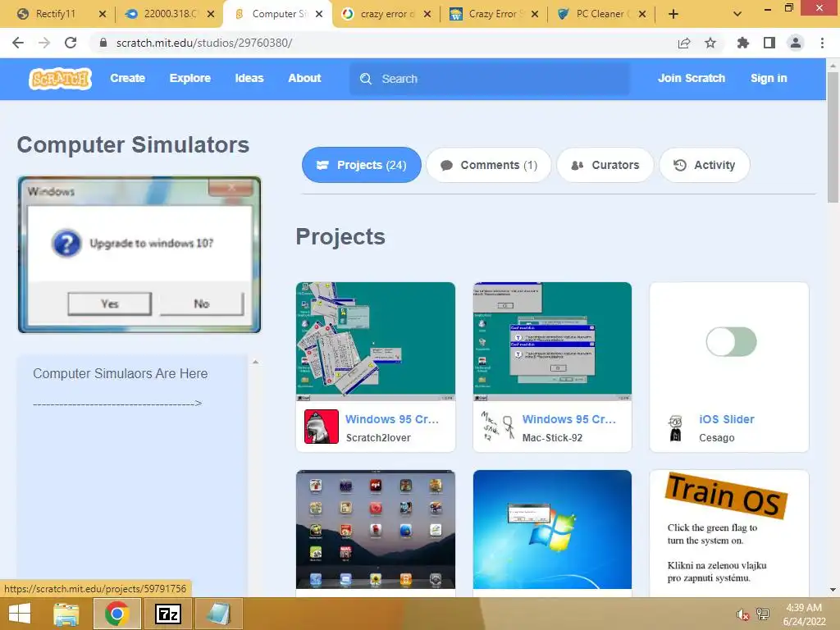Open the iOS Slider toggle thumbnail

point(729,342)
